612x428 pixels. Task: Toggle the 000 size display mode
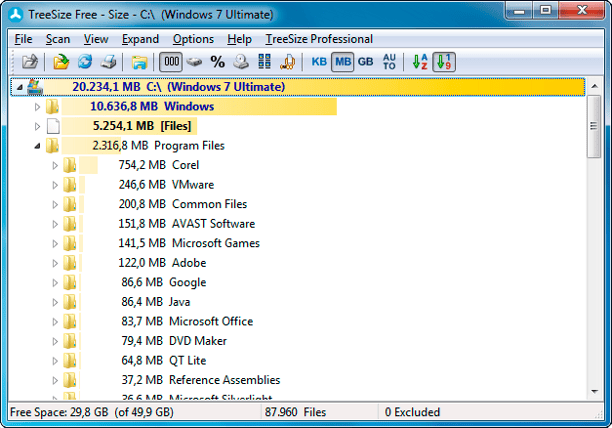click(x=171, y=62)
